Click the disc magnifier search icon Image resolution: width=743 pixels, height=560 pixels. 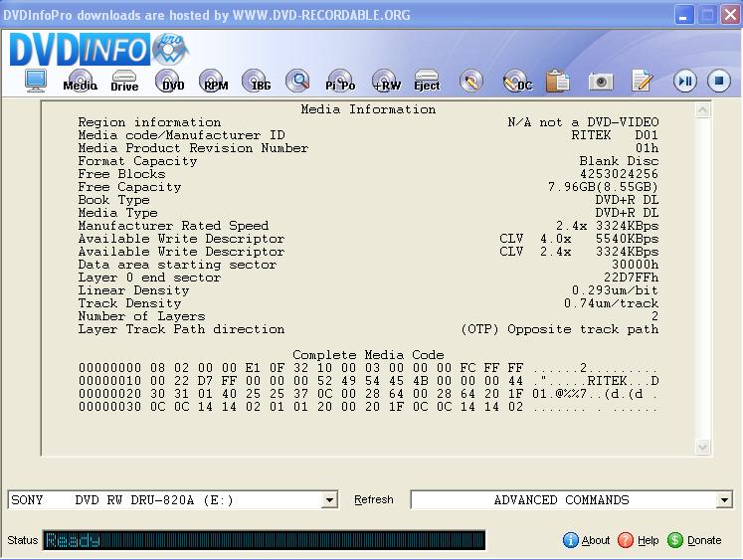click(x=297, y=81)
